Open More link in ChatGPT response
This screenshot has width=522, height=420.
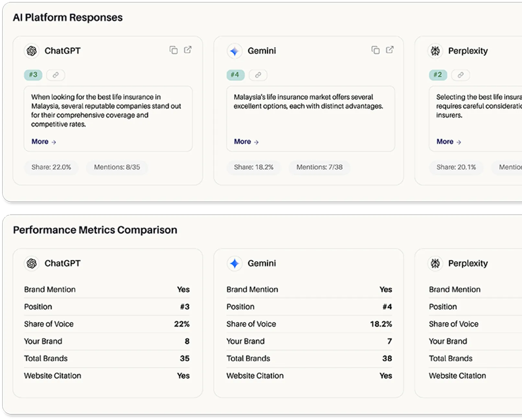point(44,141)
